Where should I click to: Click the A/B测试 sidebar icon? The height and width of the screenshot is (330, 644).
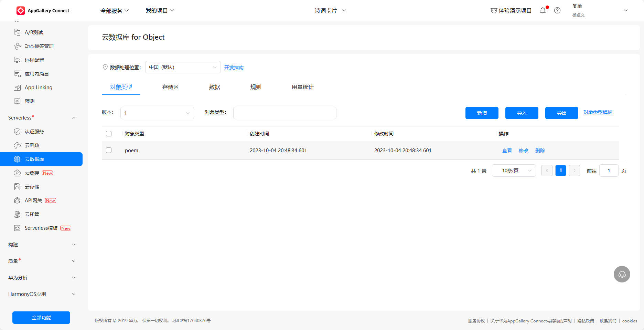point(17,32)
